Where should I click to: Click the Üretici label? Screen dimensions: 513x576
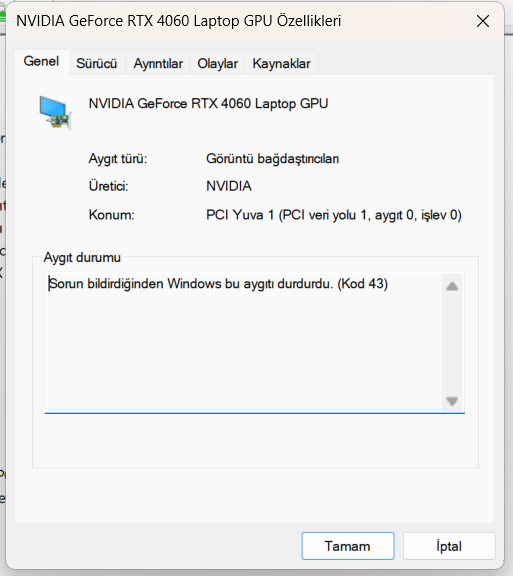click(x=108, y=186)
